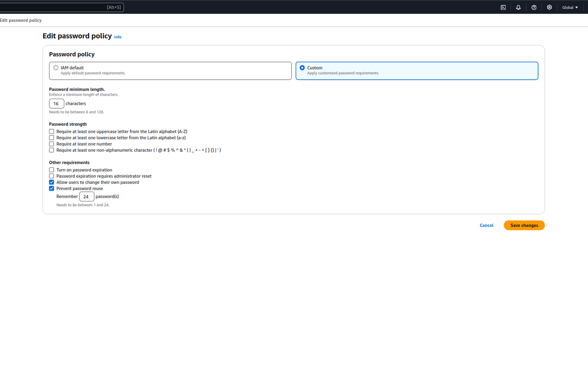The width and height of the screenshot is (588, 370).
Task: Click the remember passwords number field
Action: click(x=87, y=197)
